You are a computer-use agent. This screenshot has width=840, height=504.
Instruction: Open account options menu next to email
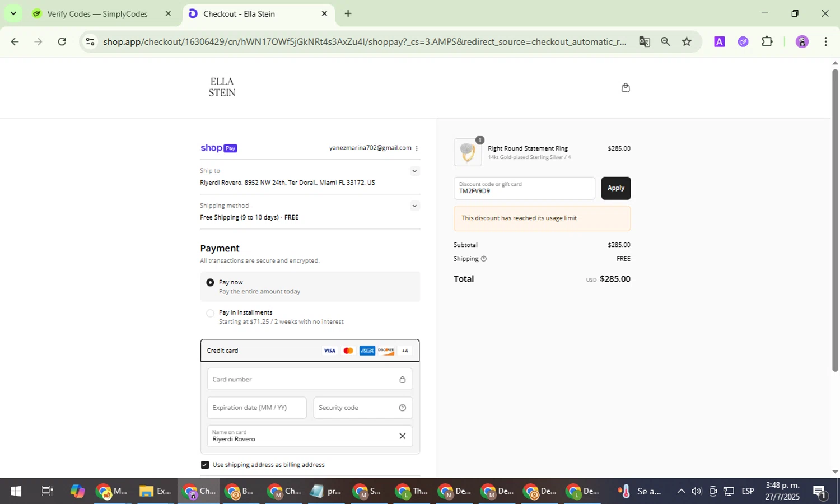(417, 148)
